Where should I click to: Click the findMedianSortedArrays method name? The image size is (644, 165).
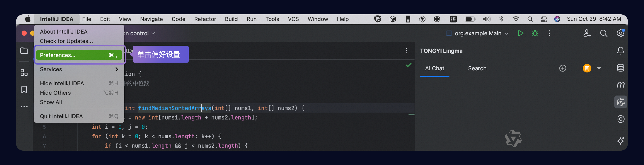[174, 108]
